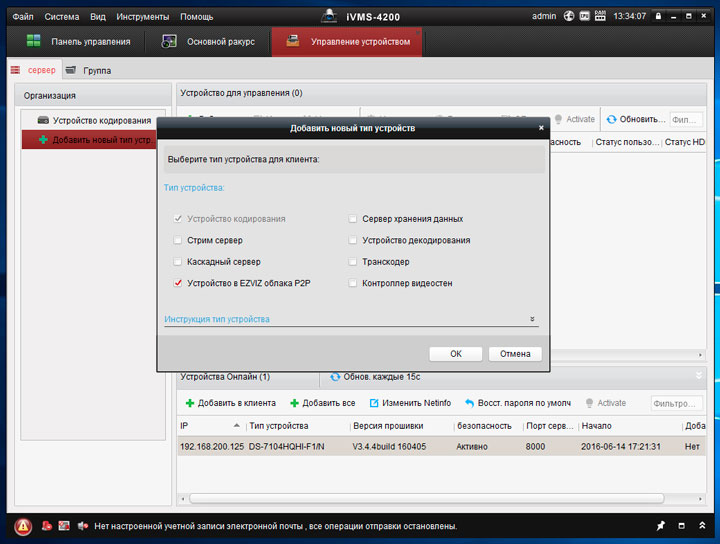Collapse the Устройства Онлайн panel
The image size is (720, 544).
[699, 376]
